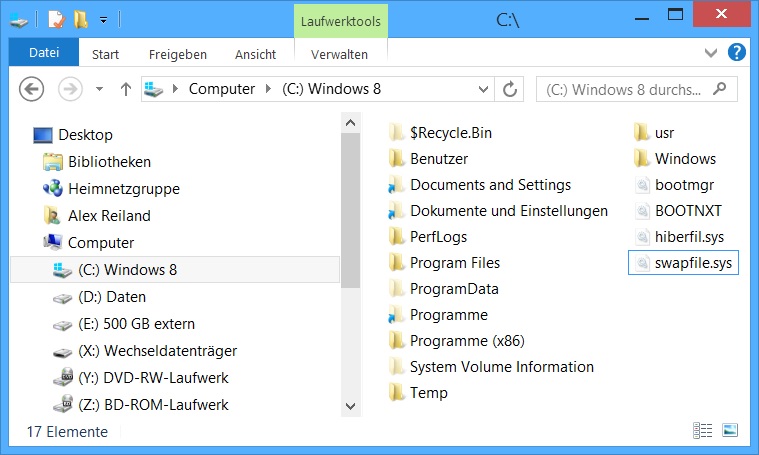
Task: Select Desktop in the navigation tree
Action: pos(85,135)
